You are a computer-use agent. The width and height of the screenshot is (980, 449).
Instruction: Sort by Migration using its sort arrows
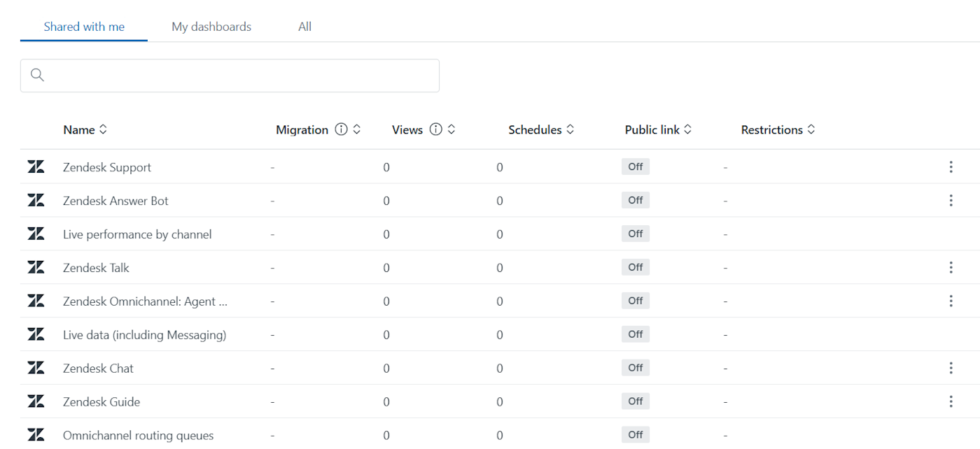356,129
